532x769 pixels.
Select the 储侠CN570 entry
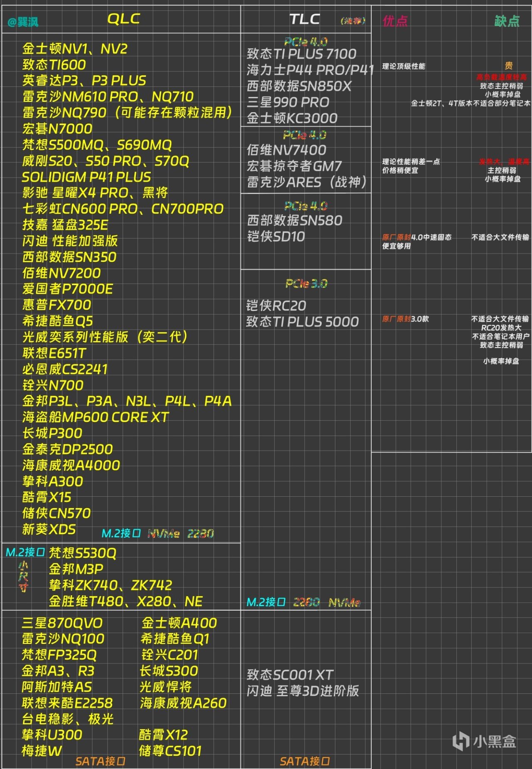(57, 513)
